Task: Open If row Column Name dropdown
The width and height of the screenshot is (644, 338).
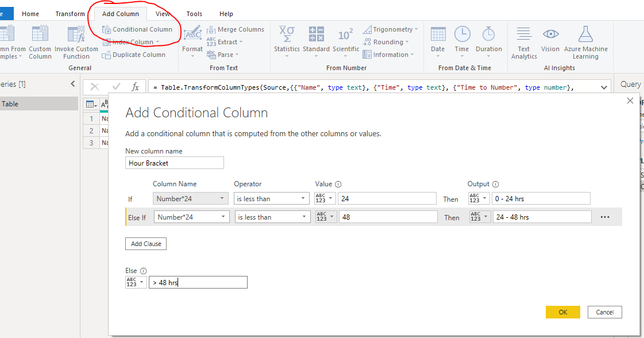Action: coord(191,199)
